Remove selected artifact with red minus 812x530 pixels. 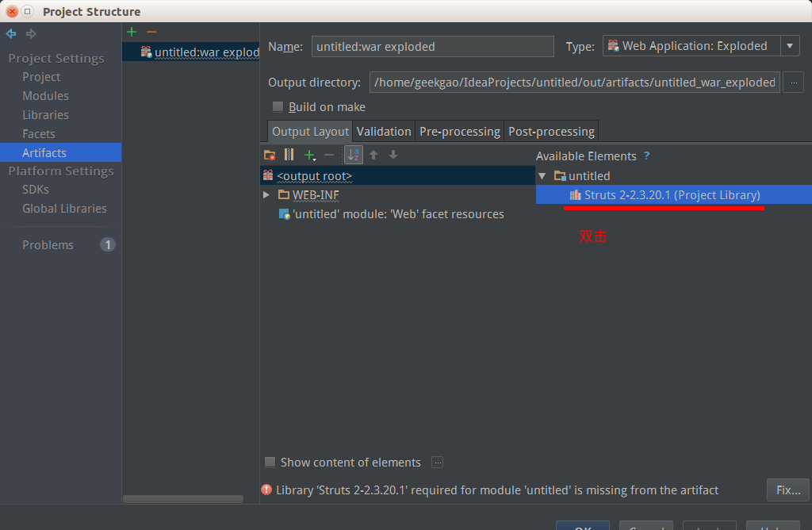[x=151, y=32]
